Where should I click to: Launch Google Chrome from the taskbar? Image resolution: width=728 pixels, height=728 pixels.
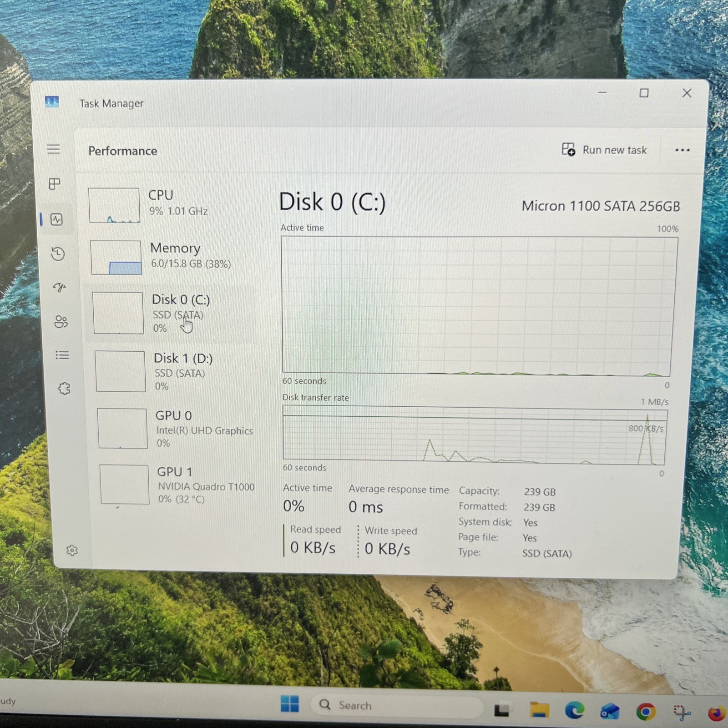click(646, 712)
